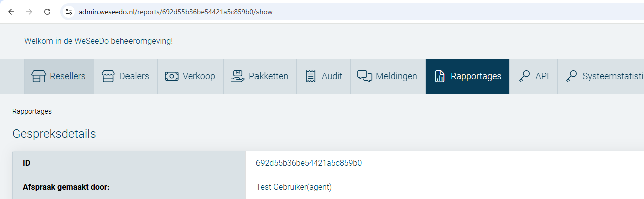Click the ID row label
This screenshot has width=644, height=199.
26,163
